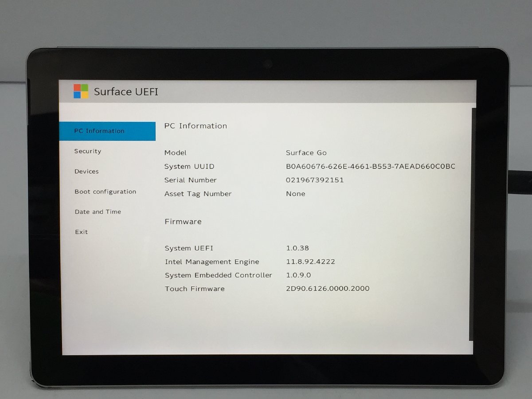Click the Serial Number label
The image size is (532, 399).
(x=191, y=180)
